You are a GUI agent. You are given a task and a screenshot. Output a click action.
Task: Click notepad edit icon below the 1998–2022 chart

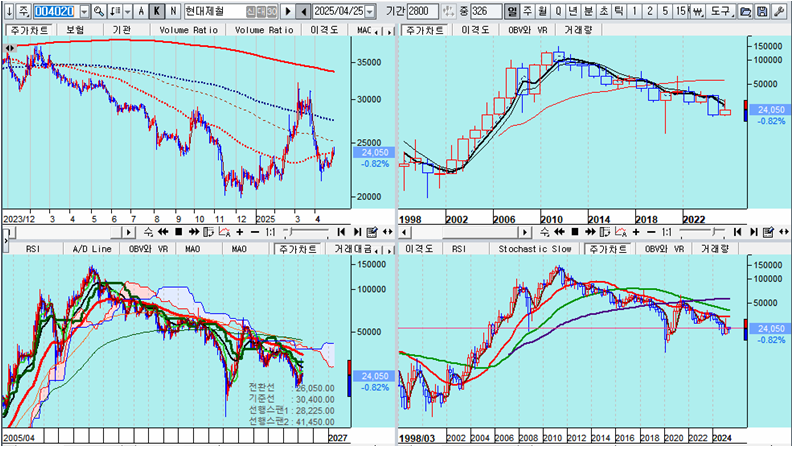point(769,232)
